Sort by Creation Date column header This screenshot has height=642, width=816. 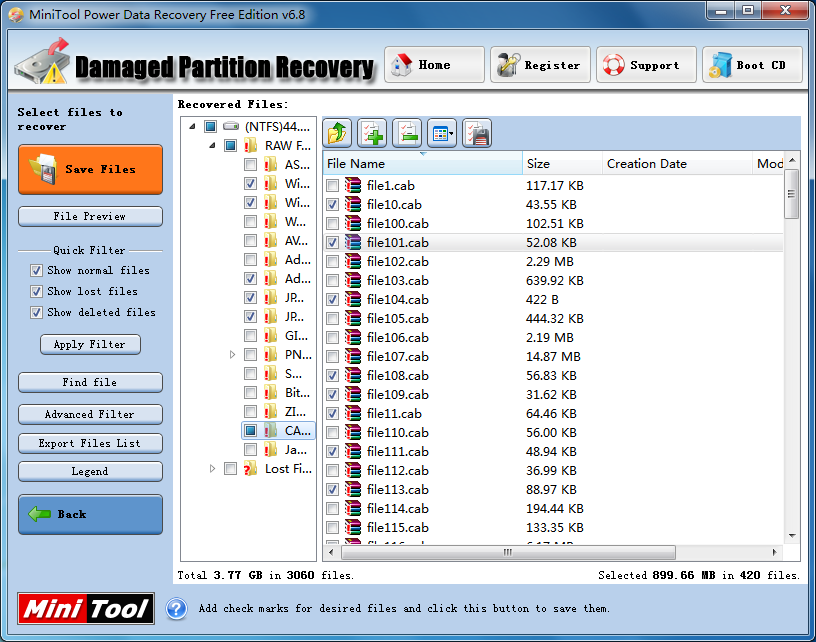tap(678, 163)
